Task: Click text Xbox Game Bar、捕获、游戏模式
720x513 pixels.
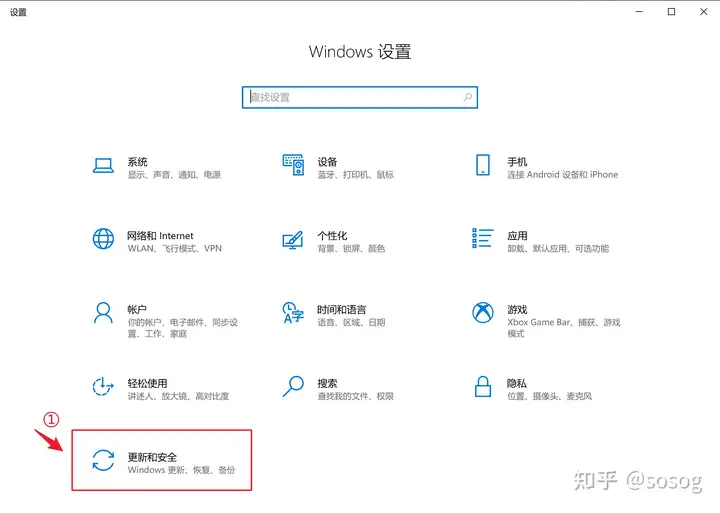Action: (564, 328)
